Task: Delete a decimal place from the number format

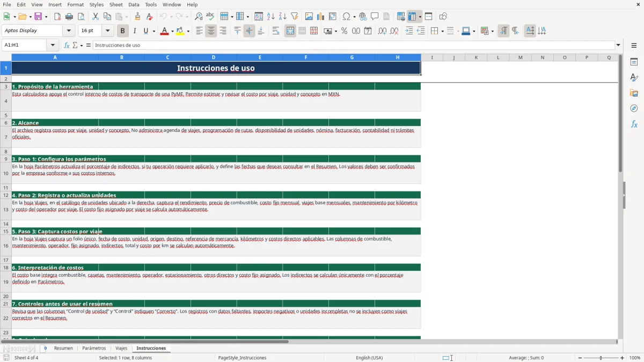Action: click(x=394, y=31)
